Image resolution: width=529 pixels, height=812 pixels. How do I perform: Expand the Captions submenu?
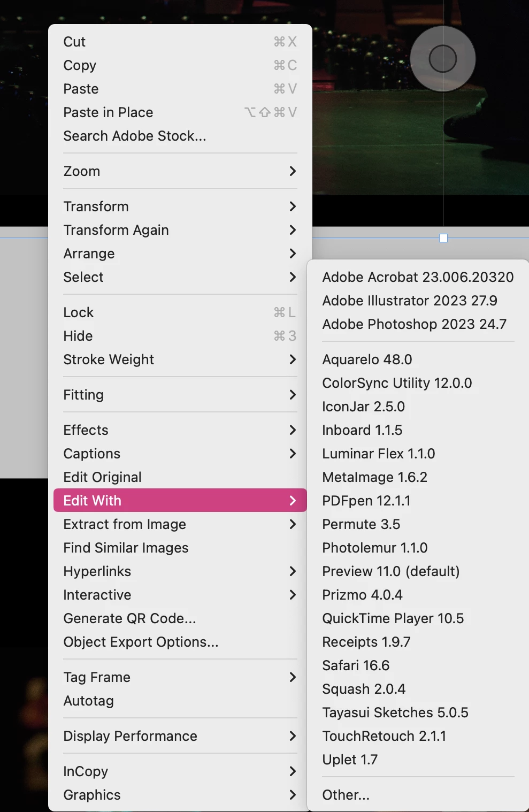pyautogui.click(x=180, y=454)
